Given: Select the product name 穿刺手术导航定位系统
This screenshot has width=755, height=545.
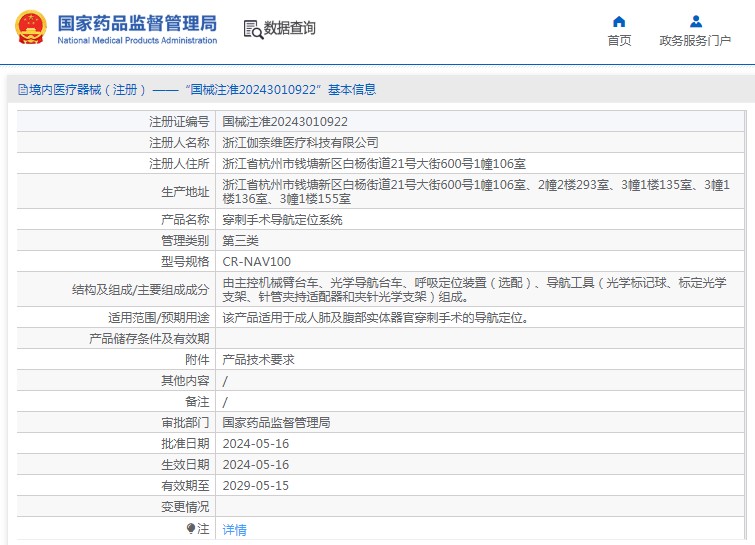Looking at the screenshot, I should (282, 220).
